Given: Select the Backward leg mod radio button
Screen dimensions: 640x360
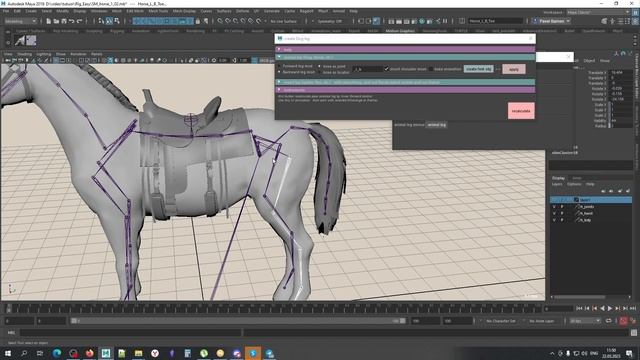Looking at the screenshot, I should point(280,72).
